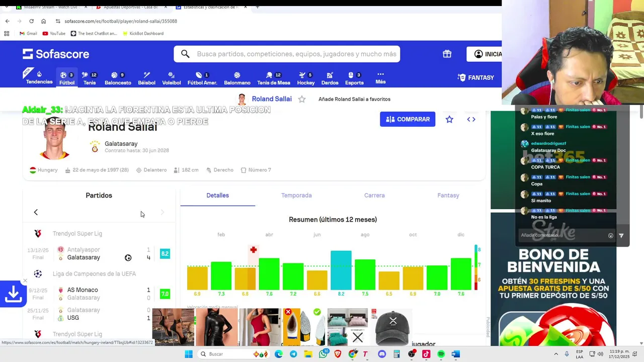The image size is (644, 362).
Task: Open the Balonmano category
Action: [237, 78]
